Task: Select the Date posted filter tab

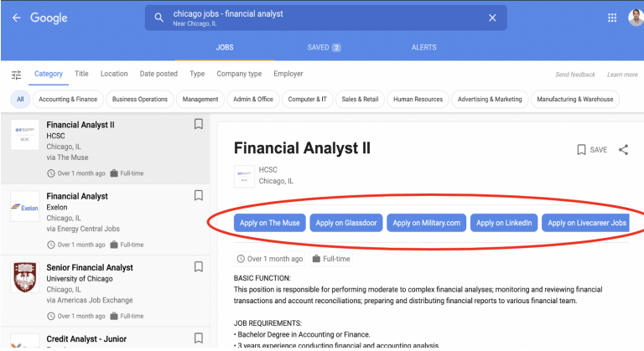Action: [158, 74]
